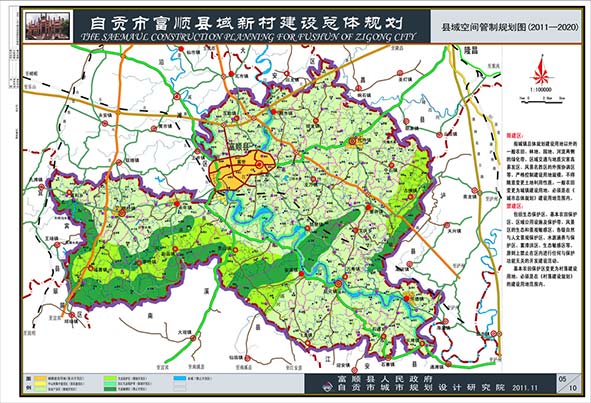Click the 县域空间管制规划图 (2011—2020) title
This screenshot has width=591, height=403.
click(x=510, y=28)
